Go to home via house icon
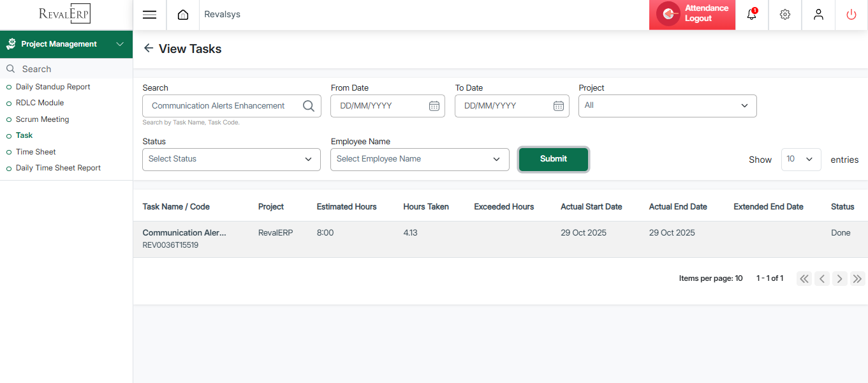 (x=183, y=15)
